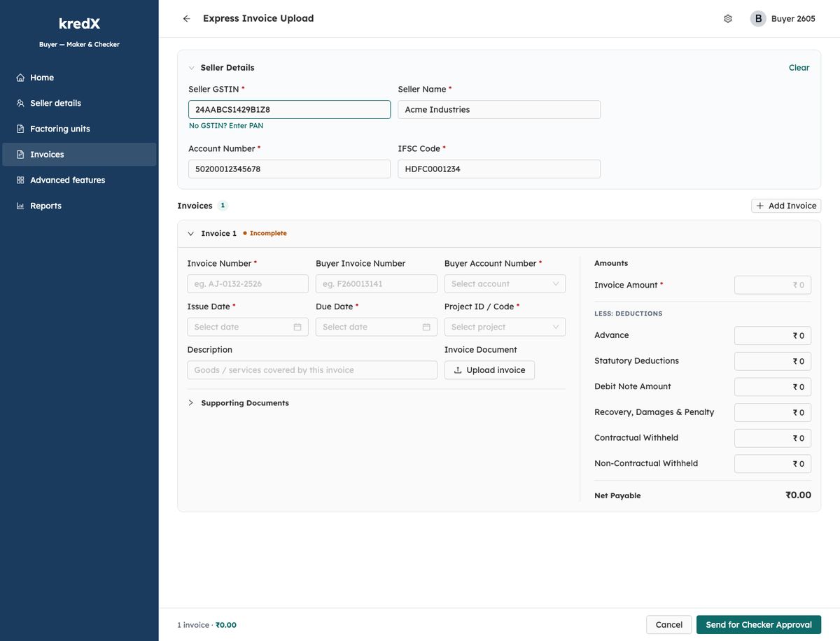Click the Issue Date field

click(x=248, y=327)
